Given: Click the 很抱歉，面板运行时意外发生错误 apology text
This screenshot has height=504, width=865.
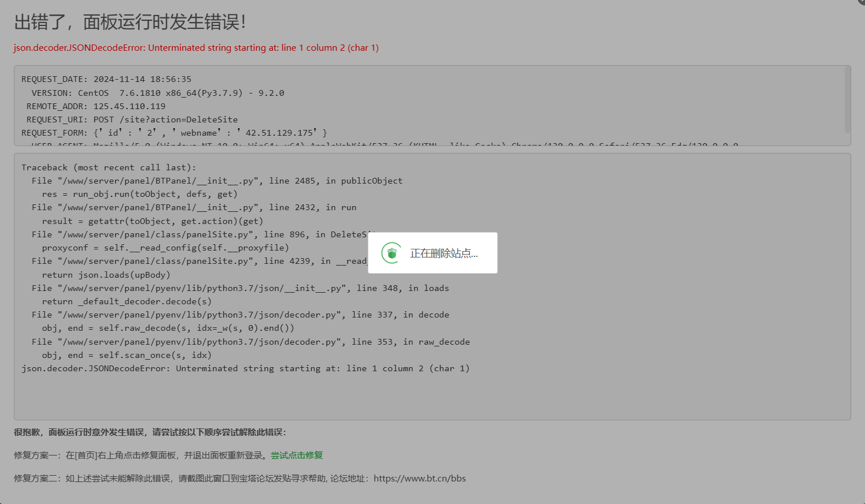Looking at the screenshot, I should click(150, 432).
